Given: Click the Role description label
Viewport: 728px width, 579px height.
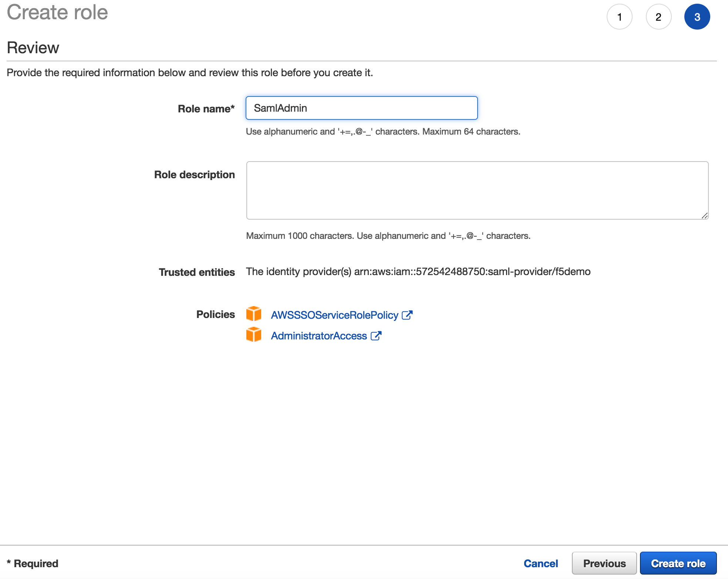Looking at the screenshot, I should click(x=195, y=175).
